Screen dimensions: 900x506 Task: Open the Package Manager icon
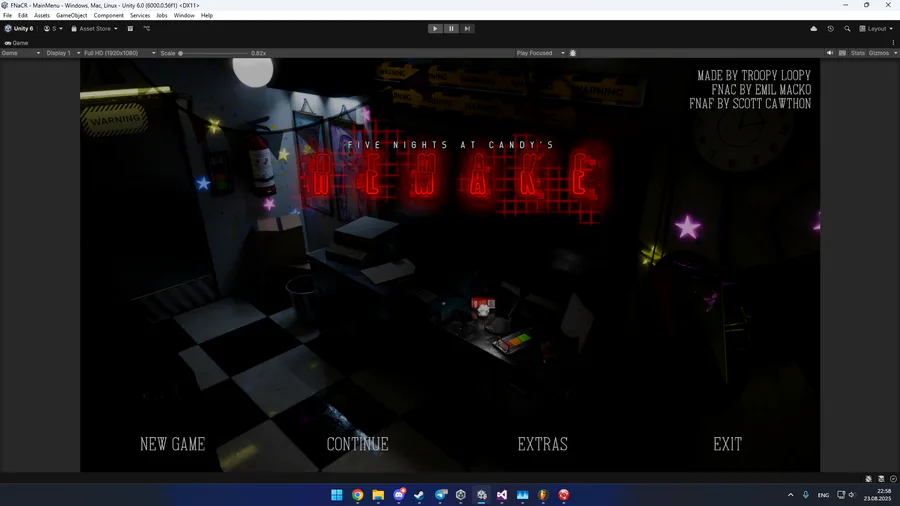[x=130, y=29]
